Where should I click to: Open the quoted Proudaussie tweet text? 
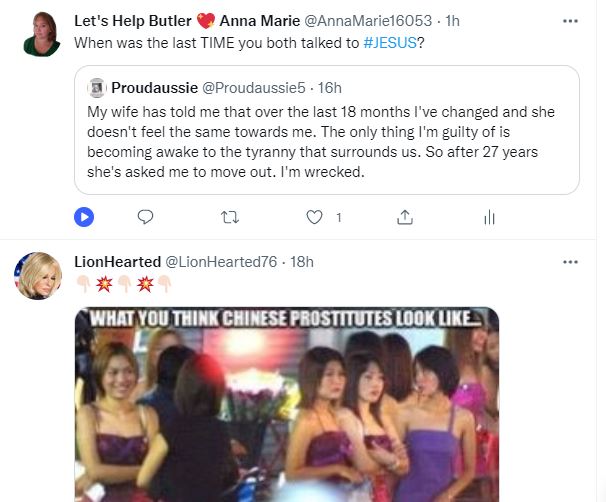click(x=322, y=140)
